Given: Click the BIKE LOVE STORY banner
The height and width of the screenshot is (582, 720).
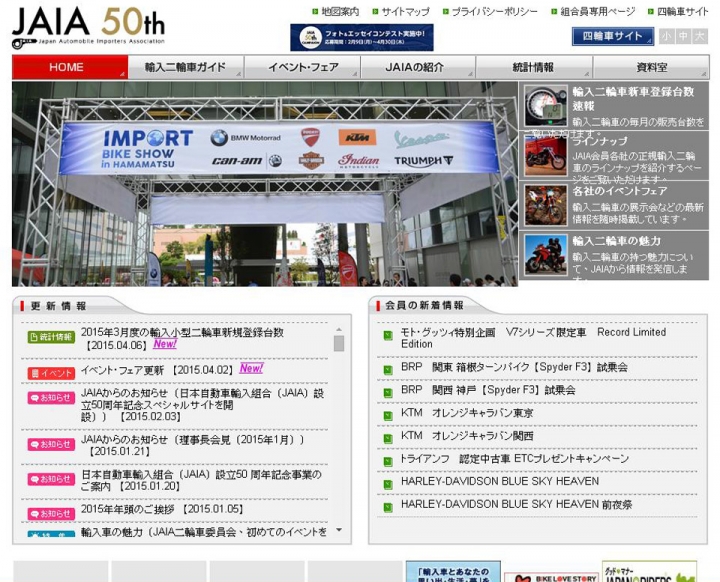Looking at the screenshot, I should tap(551, 577).
